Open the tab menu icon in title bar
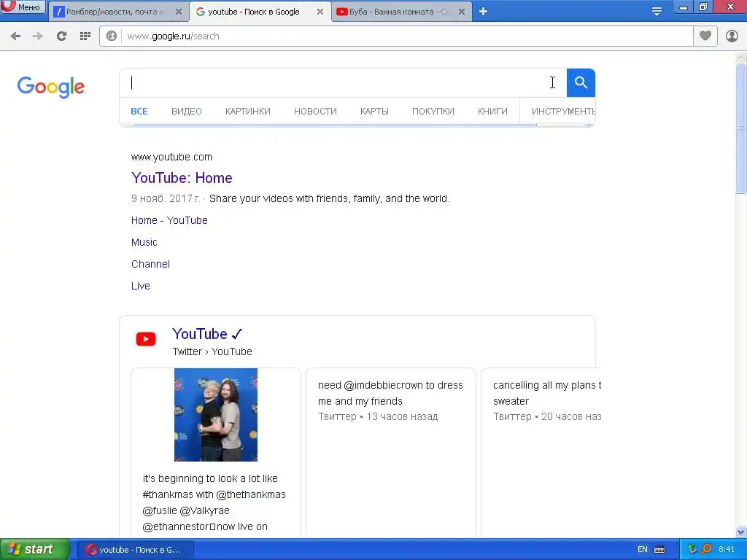 [x=657, y=12]
